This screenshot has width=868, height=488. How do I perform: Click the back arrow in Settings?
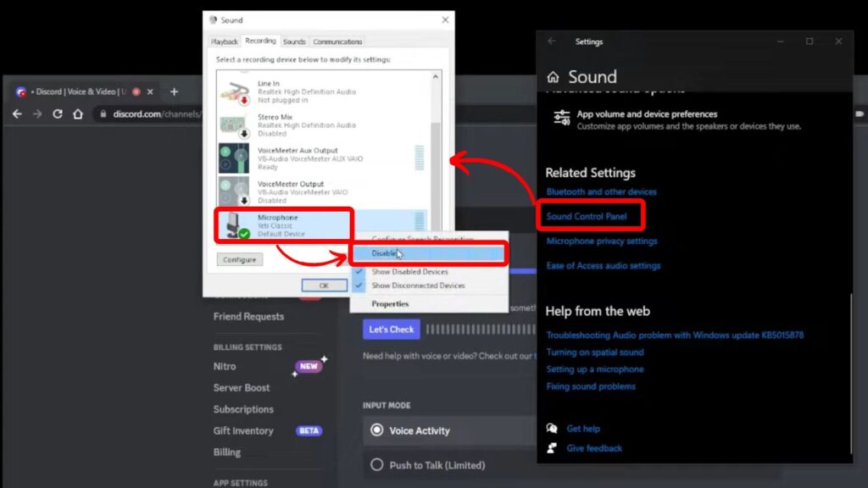pyautogui.click(x=553, y=41)
